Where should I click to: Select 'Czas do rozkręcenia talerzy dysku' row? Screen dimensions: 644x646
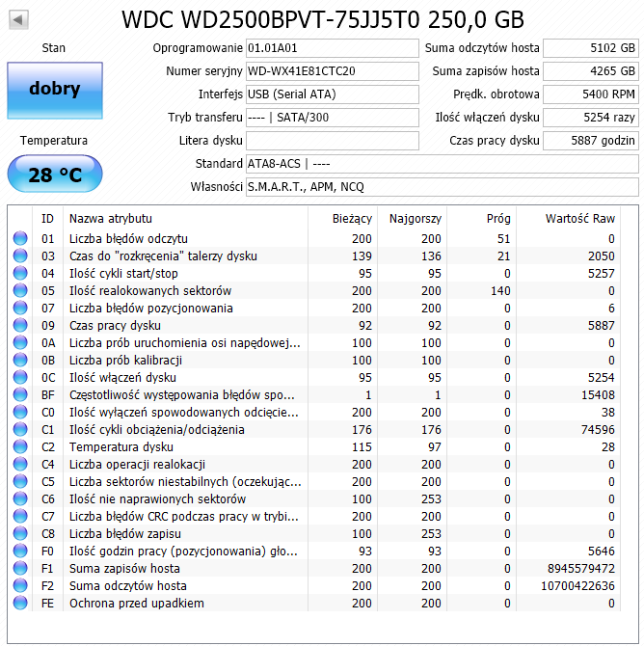[x=314, y=256]
